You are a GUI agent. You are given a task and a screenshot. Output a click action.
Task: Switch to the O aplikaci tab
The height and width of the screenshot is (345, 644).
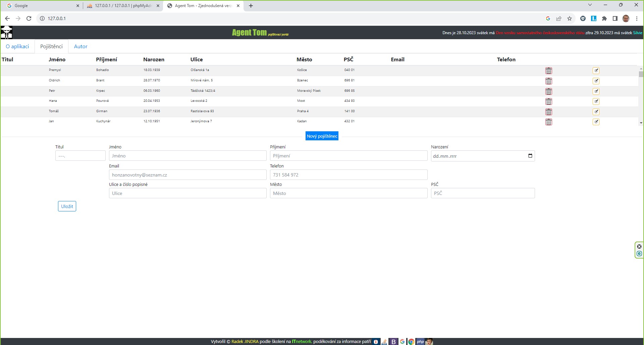[x=17, y=47]
